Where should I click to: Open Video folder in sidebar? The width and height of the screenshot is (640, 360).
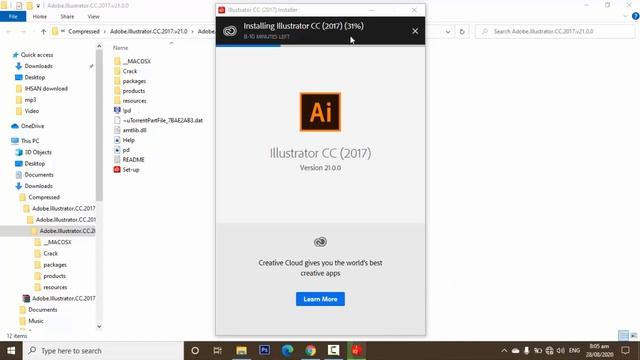click(x=27, y=111)
